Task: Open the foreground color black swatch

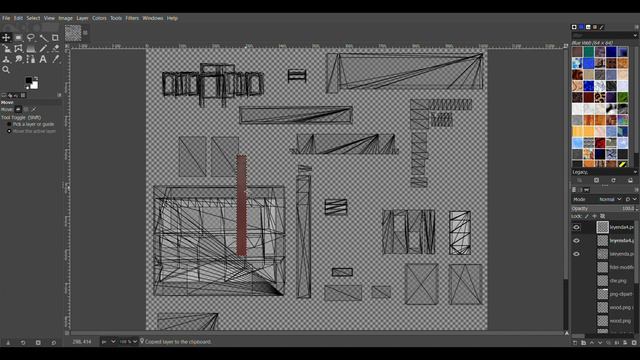Action: tap(29, 80)
